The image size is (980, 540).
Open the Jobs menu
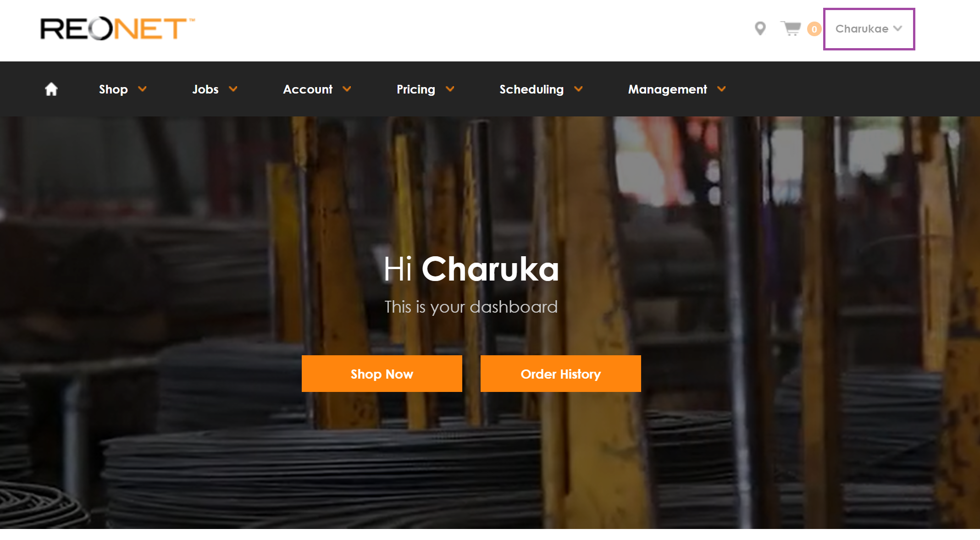point(205,89)
